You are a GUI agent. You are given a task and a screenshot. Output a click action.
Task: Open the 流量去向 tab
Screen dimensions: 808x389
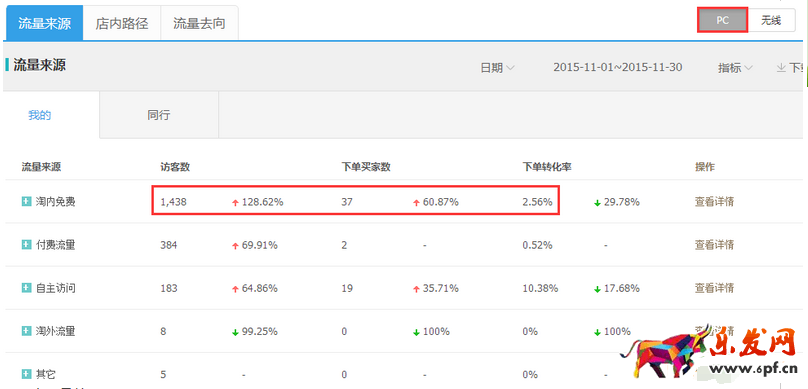pyautogui.click(x=199, y=23)
